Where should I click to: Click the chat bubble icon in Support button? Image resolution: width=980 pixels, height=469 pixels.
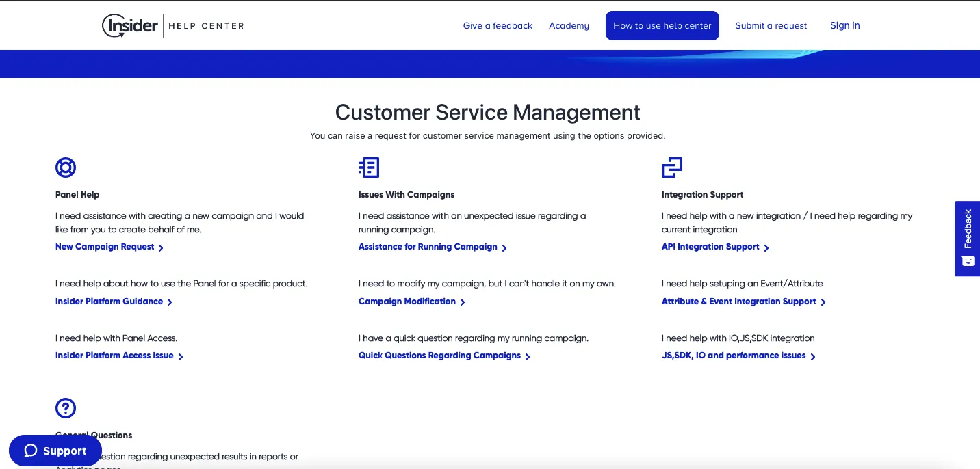[x=30, y=451]
